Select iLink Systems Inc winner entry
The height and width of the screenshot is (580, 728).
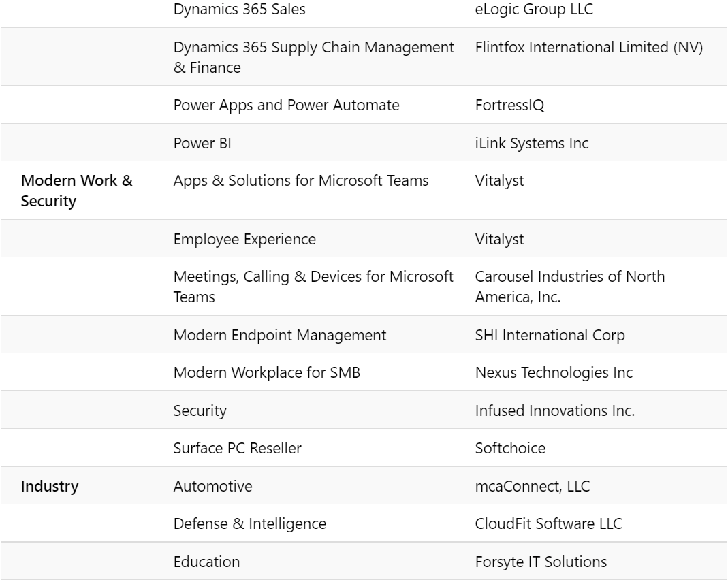coord(532,143)
